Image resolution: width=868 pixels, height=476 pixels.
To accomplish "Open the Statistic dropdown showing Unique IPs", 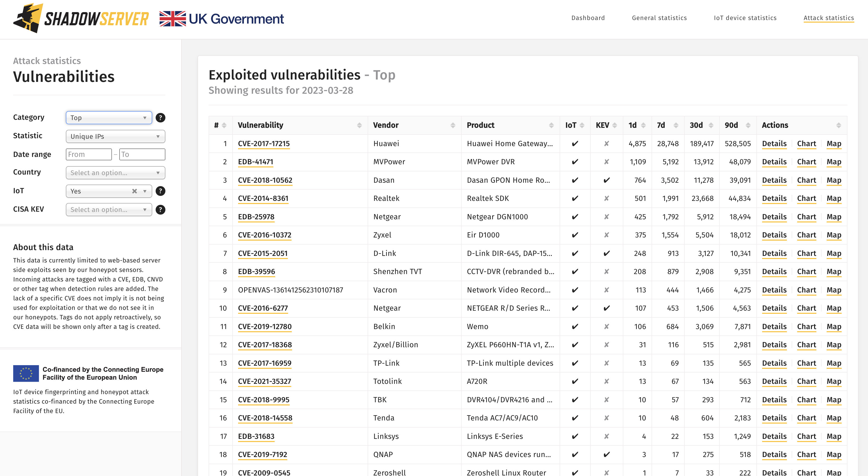I will pos(116,136).
